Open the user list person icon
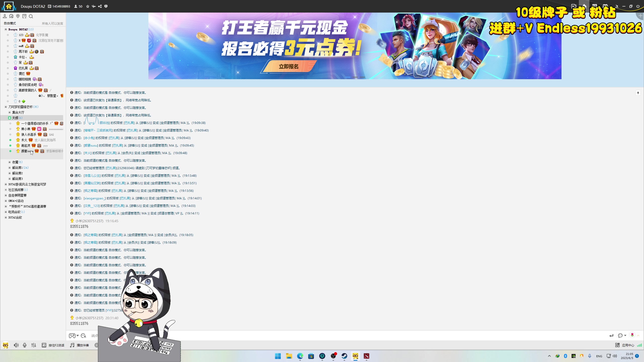 tap(5, 16)
